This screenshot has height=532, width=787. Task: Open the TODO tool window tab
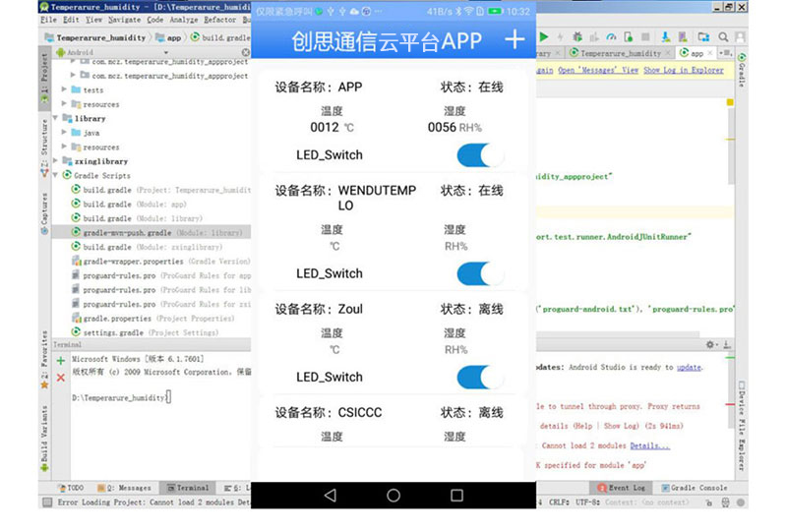coord(71,488)
